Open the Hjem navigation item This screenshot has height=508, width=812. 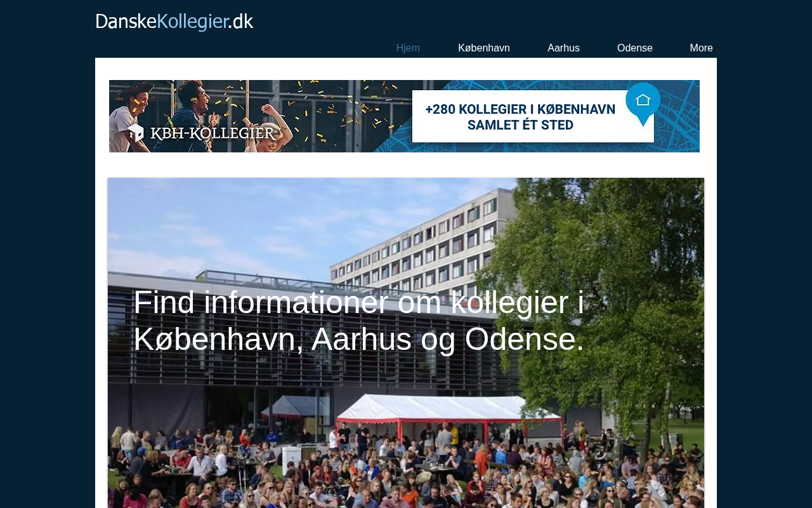tap(408, 48)
